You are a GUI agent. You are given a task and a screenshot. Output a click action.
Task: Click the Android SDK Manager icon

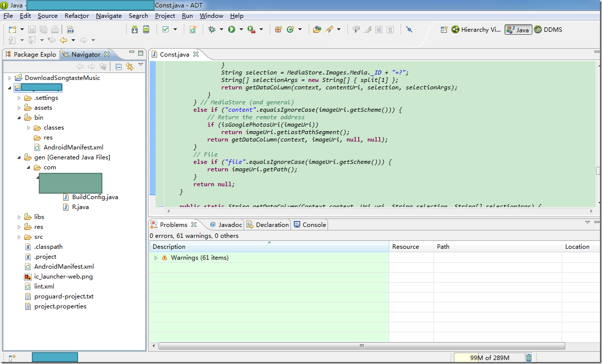coord(135,30)
